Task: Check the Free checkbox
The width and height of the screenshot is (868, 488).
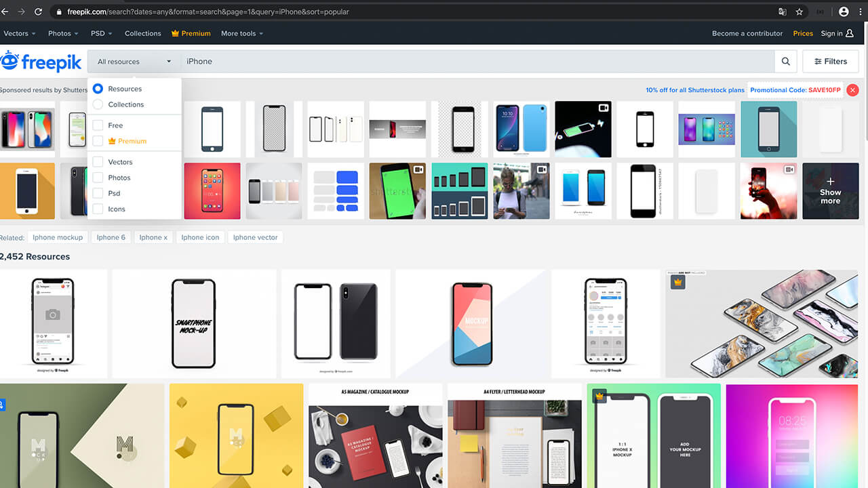Action: pos(98,125)
